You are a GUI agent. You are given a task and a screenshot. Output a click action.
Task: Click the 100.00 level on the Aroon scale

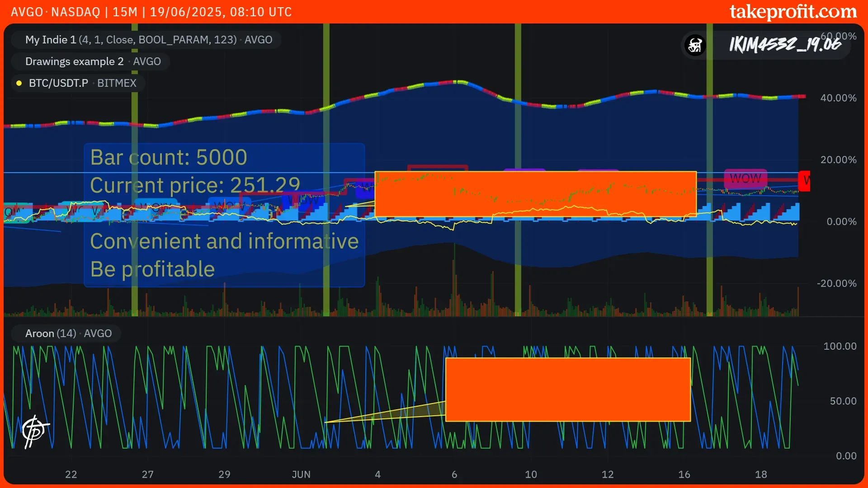tap(840, 346)
